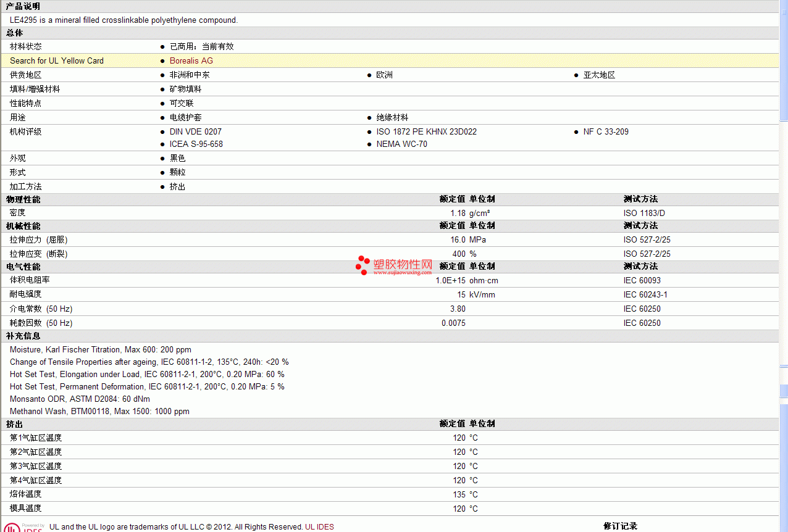
Task: Select the Methanol Wash, BTM00118 line
Action: click(x=99, y=411)
